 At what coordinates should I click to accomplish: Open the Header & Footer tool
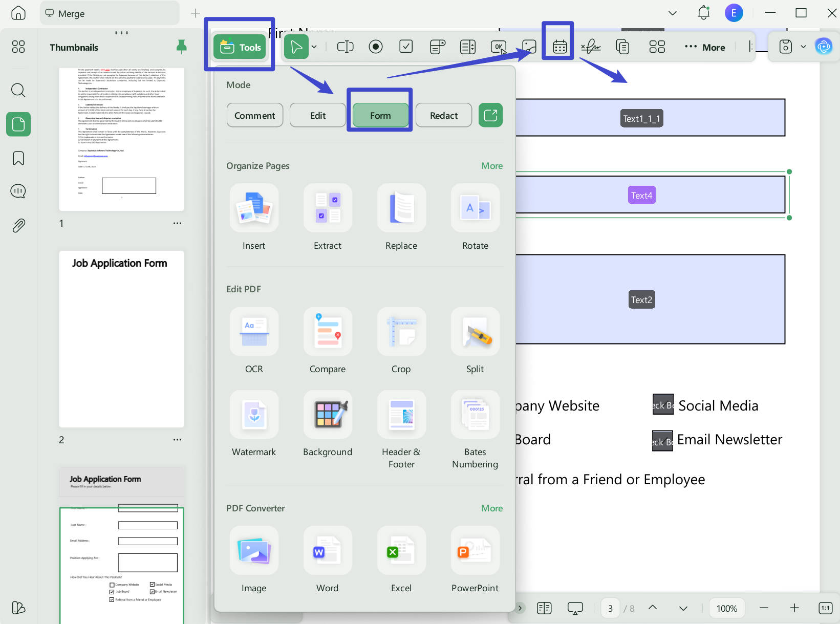(x=401, y=429)
